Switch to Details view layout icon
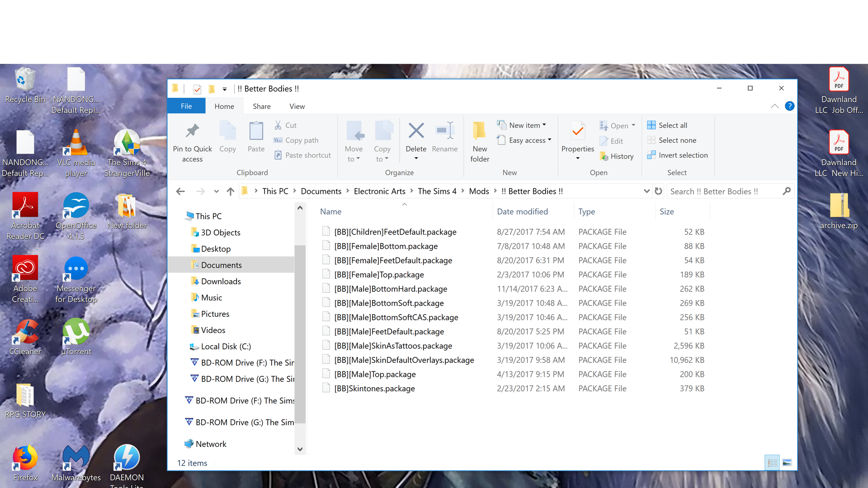 772,463
